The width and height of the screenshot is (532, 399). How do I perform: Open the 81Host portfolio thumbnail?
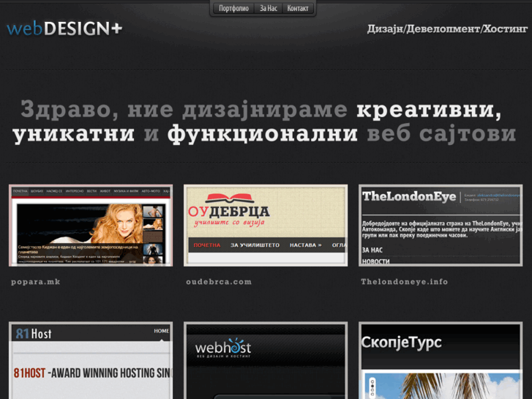tap(91, 360)
